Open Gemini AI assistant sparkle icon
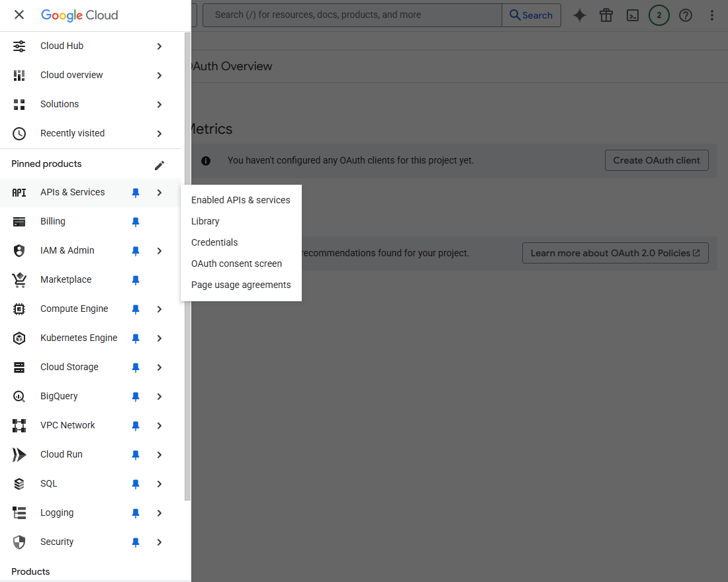This screenshot has width=728, height=582. pos(580,15)
